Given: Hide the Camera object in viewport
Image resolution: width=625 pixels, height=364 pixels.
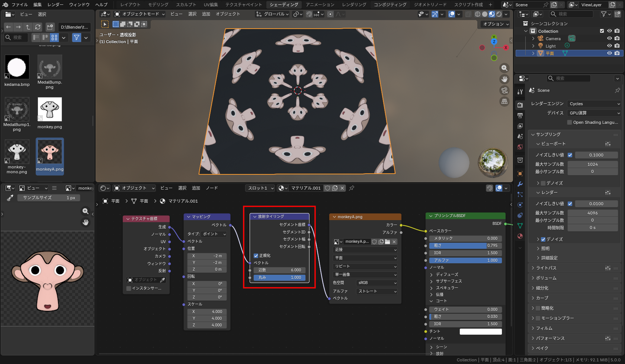Looking at the screenshot, I should tap(609, 39).
